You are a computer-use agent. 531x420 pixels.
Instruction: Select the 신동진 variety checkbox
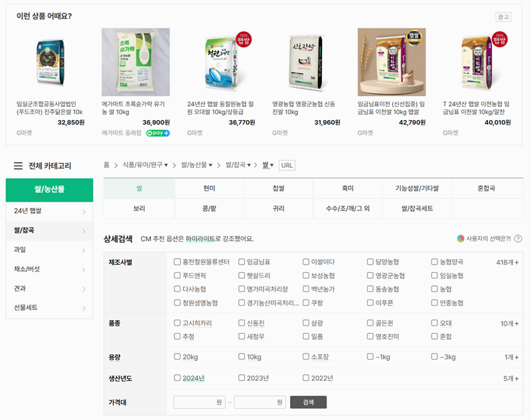pos(242,323)
